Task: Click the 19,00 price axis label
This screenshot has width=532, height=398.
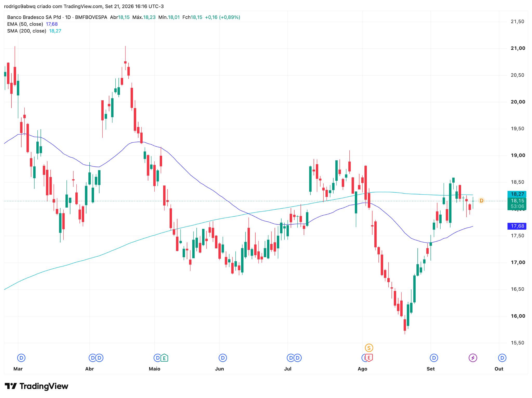Action: pyautogui.click(x=518, y=155)
